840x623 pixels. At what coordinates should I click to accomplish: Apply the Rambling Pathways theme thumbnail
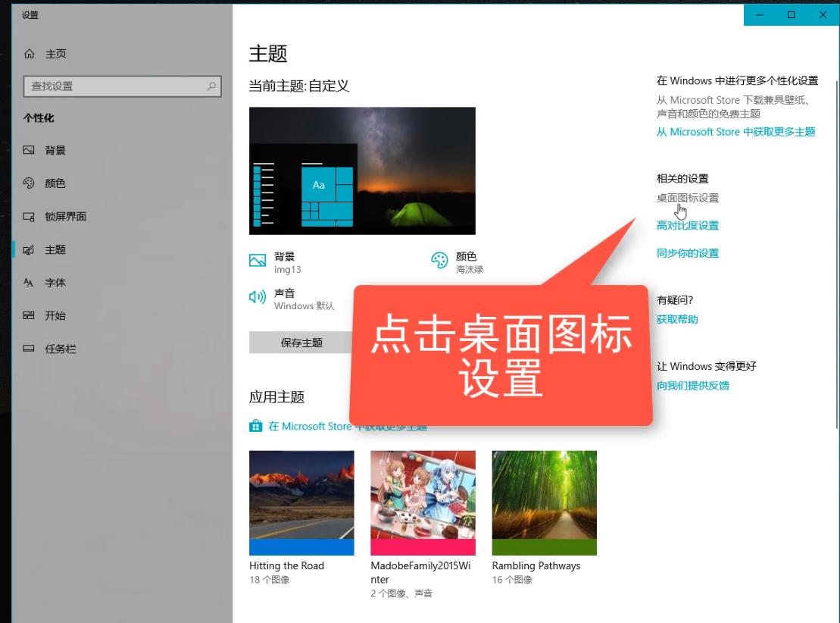[544, 502]
